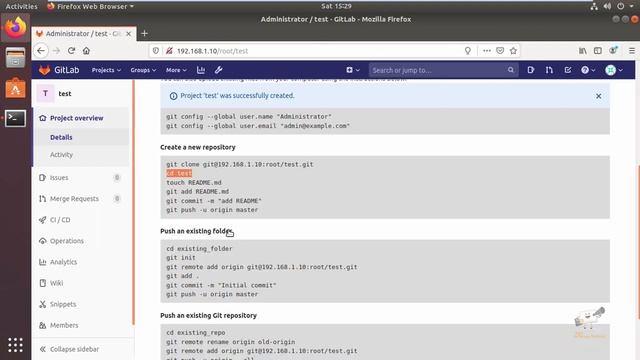
Task: Open Members in sidebar
Action: [64, 325]
